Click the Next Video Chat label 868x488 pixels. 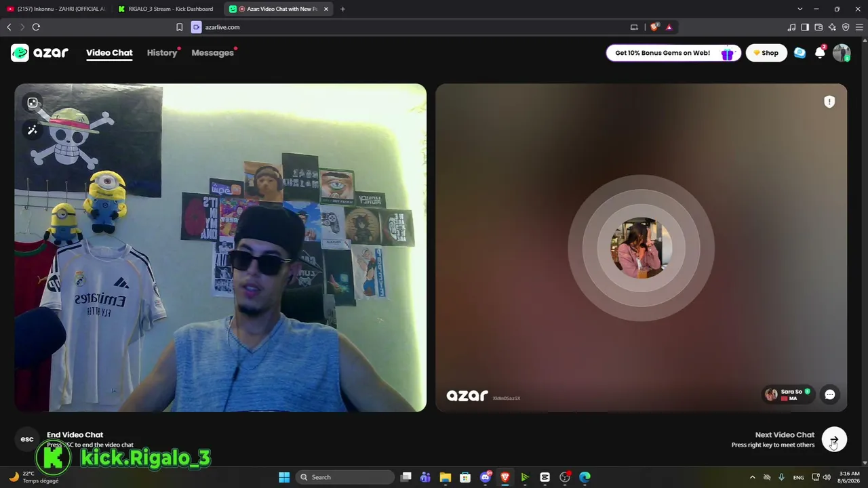785,434
